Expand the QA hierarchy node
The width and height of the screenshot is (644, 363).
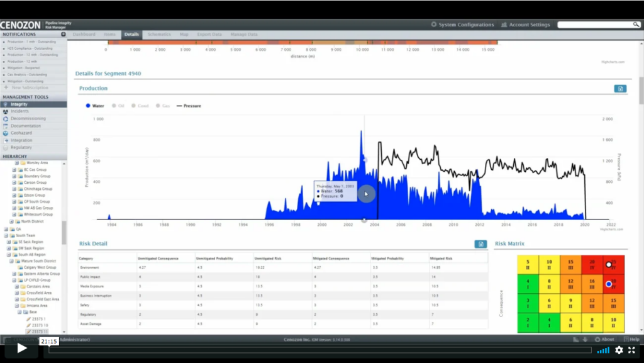pyautogui.click(x=6, y=229)
